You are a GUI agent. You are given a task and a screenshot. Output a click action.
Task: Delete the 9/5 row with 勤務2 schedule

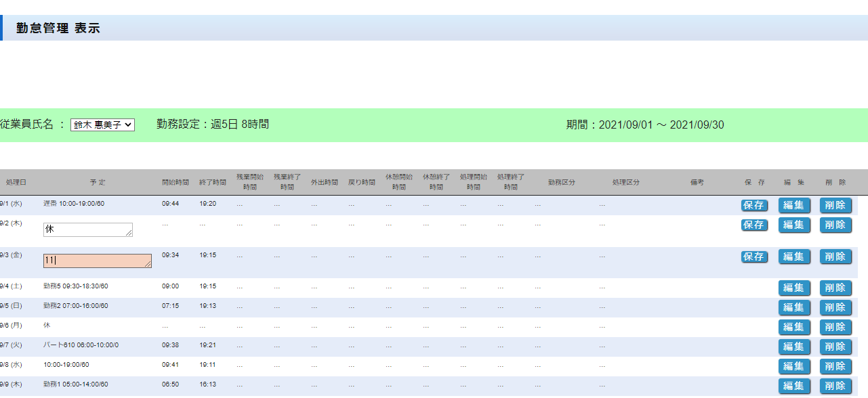pos(835,307)
